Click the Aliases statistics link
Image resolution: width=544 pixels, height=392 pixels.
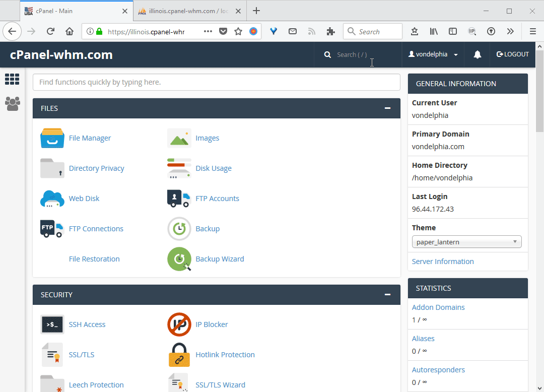pos(423,339)
